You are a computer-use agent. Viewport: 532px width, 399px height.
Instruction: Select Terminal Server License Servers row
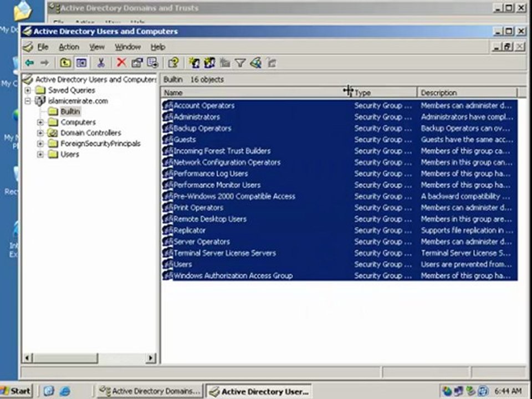(340, 253)
